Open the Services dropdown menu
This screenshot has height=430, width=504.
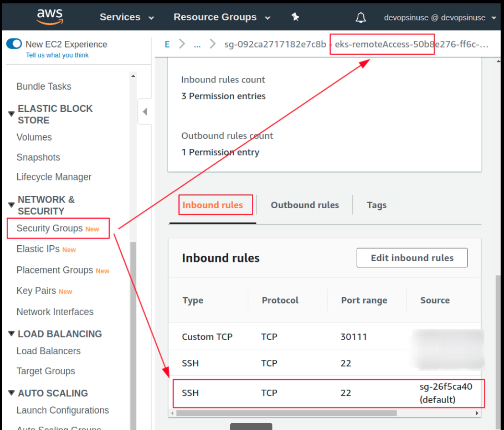[127, 17]
